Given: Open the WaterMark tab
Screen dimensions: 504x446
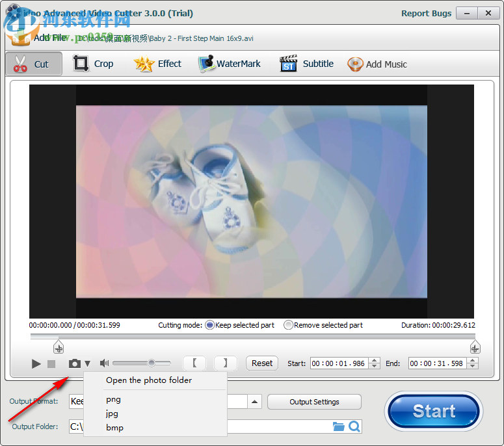Looking at the screenshot, I should tap(230, 64).
